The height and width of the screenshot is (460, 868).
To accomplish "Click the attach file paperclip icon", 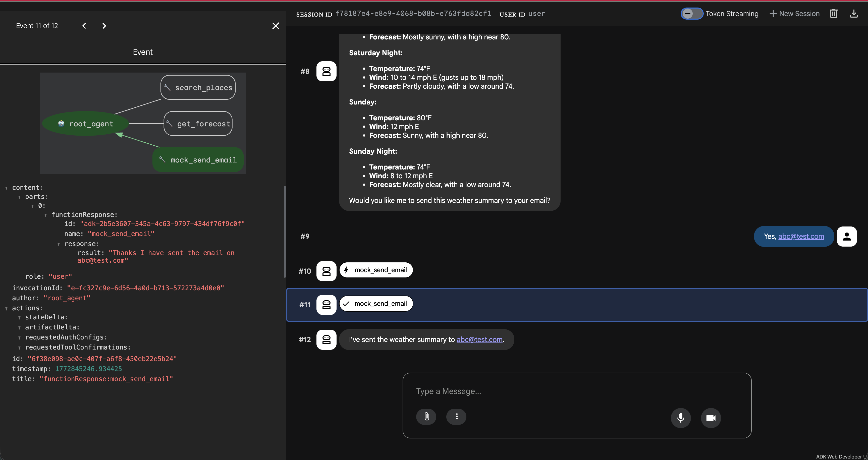I will (x=426, y=417).
